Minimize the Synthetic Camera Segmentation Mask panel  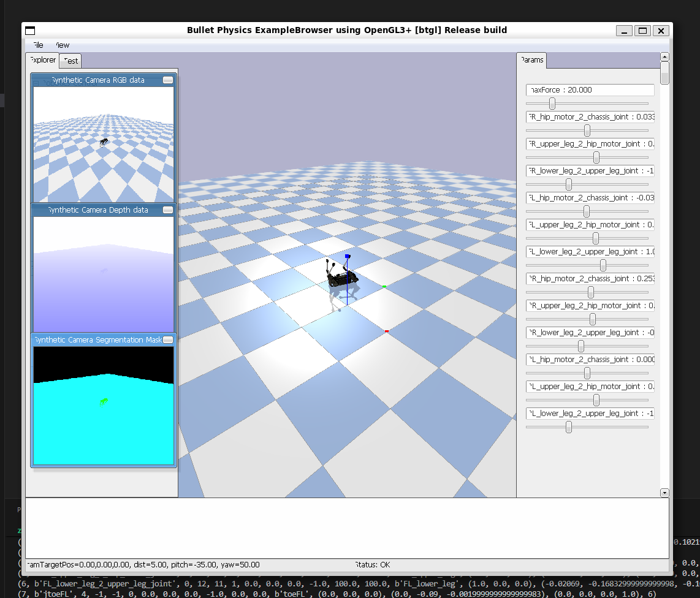[168, 339]
